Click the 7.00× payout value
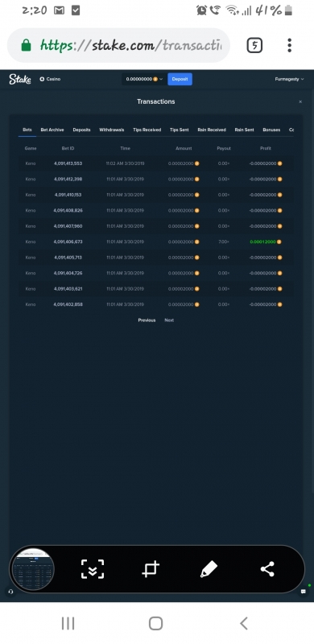 (224, 242)
